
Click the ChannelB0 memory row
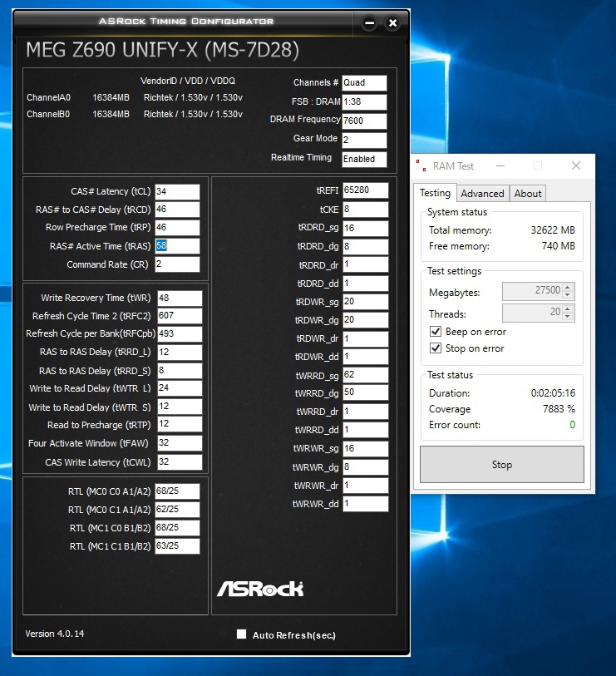point(135,114)
